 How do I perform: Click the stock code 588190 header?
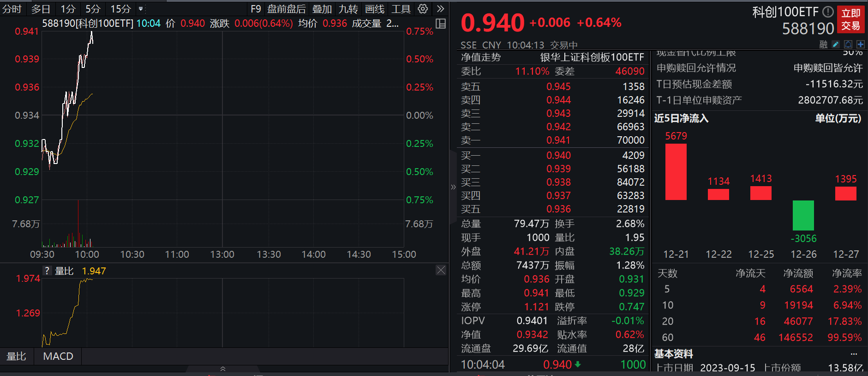(808, 29)
